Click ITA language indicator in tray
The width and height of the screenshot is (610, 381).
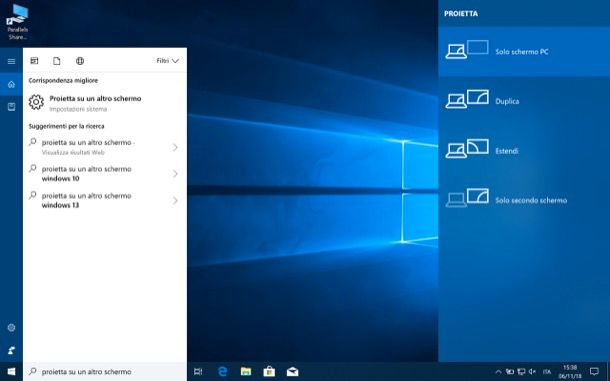[547, 372]
